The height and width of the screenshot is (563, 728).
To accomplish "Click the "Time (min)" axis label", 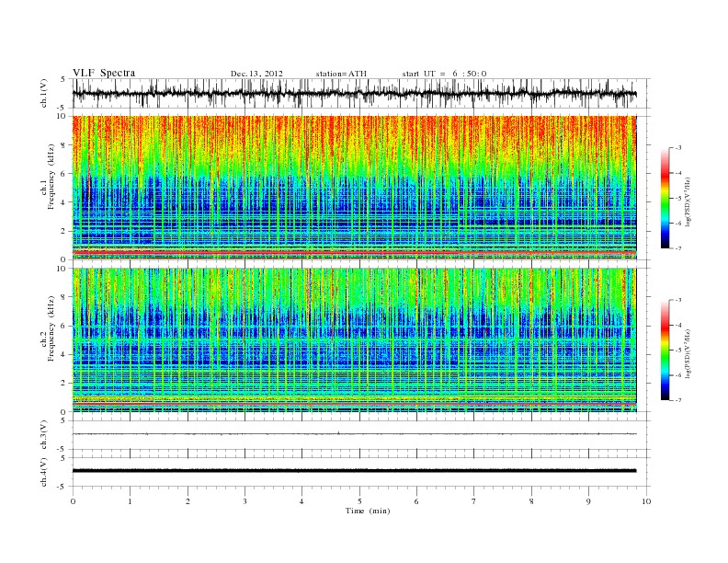I will point(368,511).
